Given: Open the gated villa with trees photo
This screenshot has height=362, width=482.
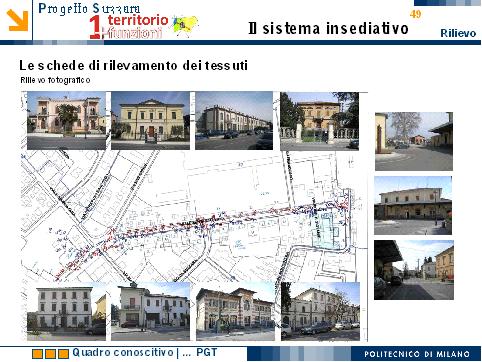Looking at the screenshot, I should point(319,121).
